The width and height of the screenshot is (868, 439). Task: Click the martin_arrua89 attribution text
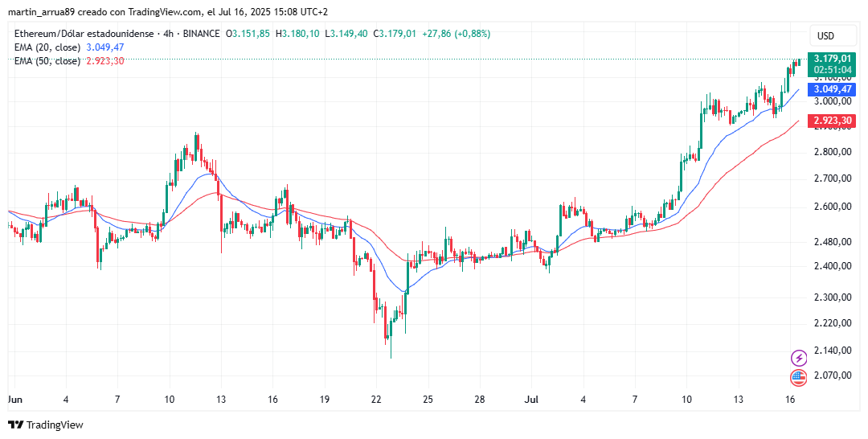[x=41, y=11]
